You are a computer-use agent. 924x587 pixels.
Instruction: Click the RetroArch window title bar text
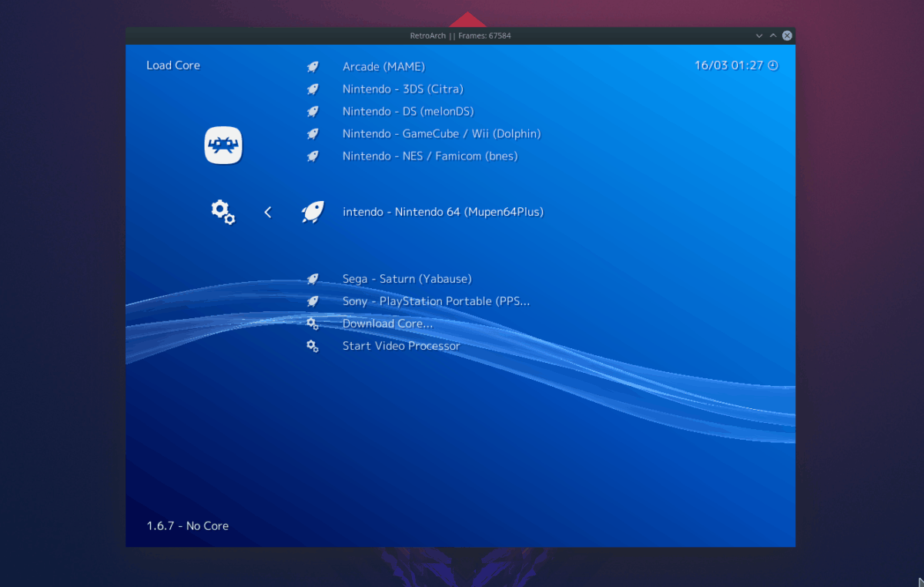pyautogui.click(x=460, y=35)
